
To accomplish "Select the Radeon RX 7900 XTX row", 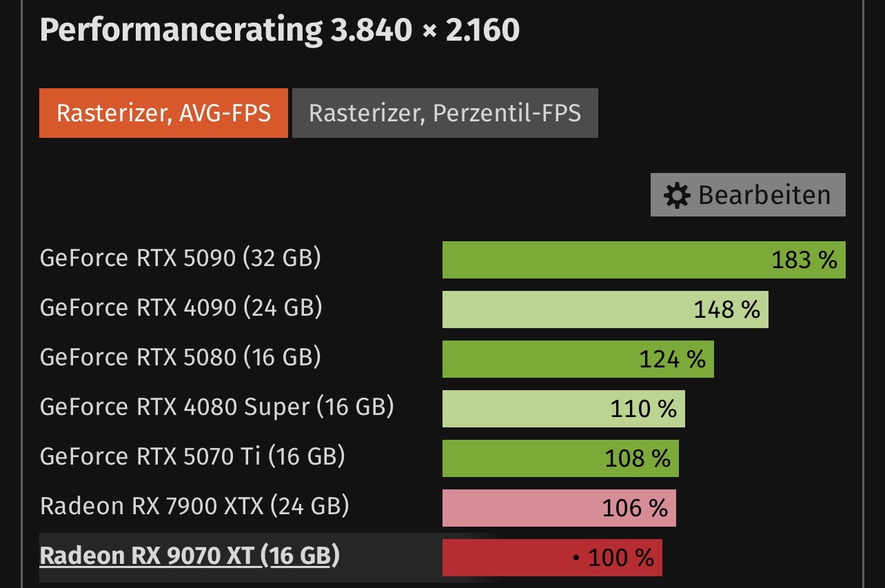I will (x=195, y=506).
